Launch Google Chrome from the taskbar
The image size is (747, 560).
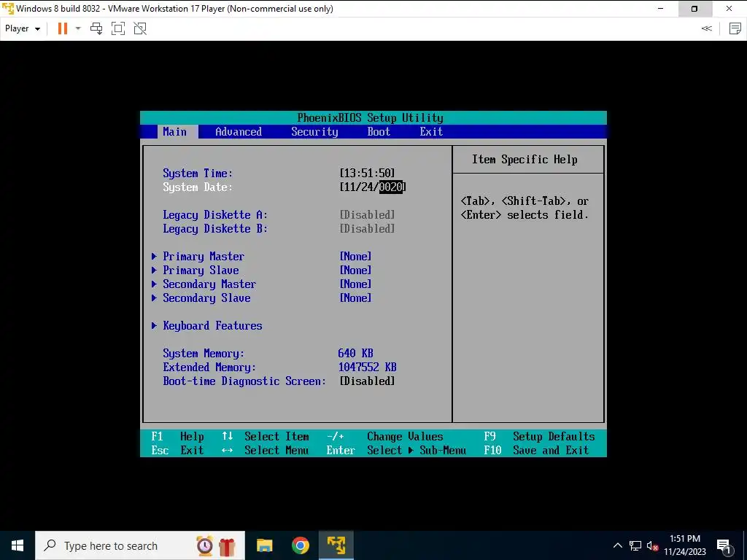(300, 545)
